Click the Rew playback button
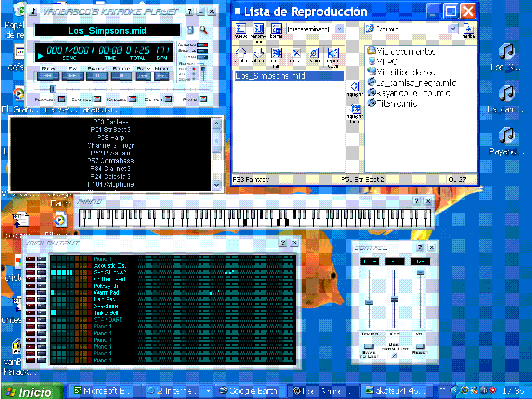 click(x=48, y=76)
